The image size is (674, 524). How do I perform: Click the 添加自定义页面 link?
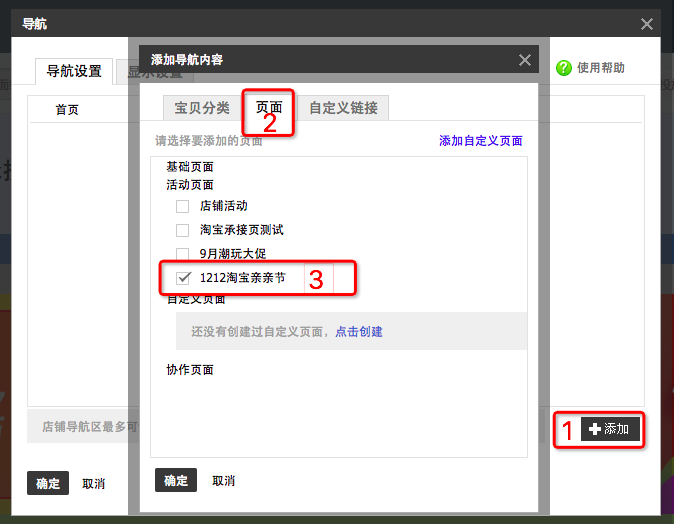pos(481,141)
